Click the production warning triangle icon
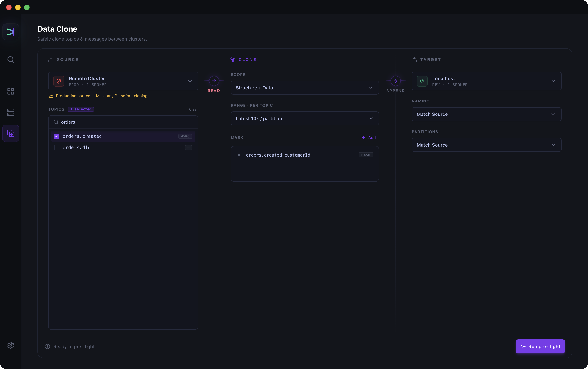Viewport: 588px width, 369px height. point(51,96)
